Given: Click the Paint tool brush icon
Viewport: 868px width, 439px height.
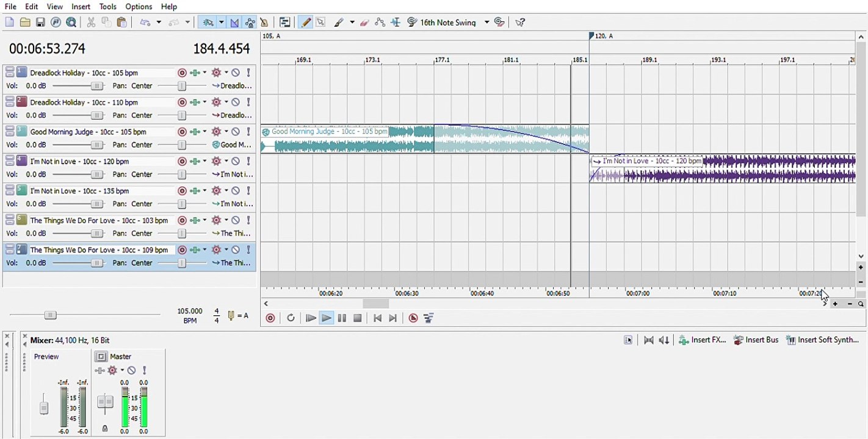Looking at the screenshot, I should click(x=339, y=23).
